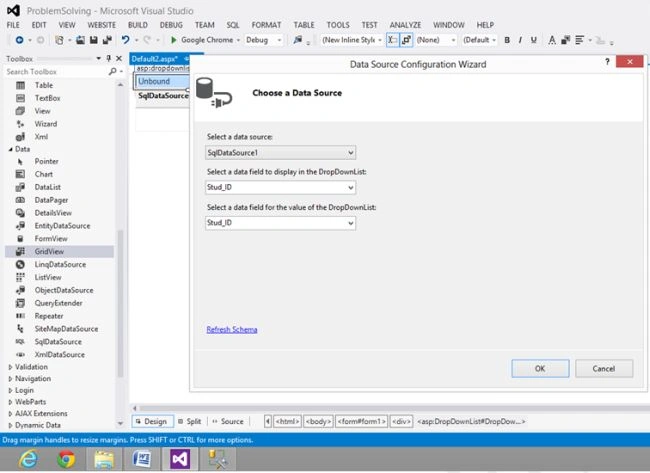Image resolution: width=650 pixels, height=473 pixels.
Task: Click the search magnifier in Toolbox
Action: [112, 72]
